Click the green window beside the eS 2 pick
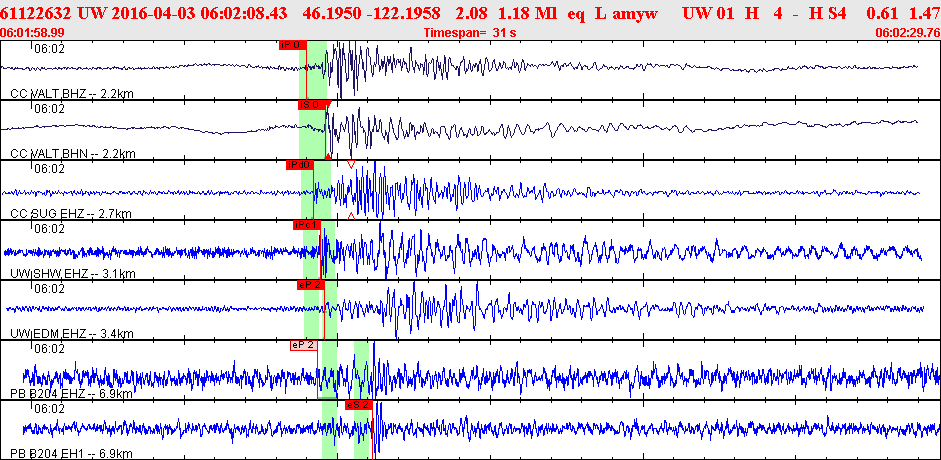Viewport: 941px width, 460px height. (361, 429)
